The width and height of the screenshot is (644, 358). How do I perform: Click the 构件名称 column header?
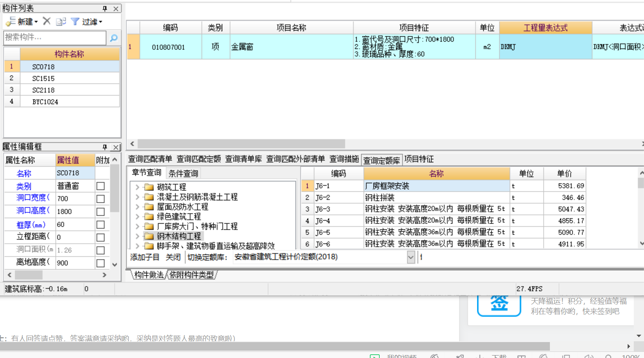click(x=70, y=54)
